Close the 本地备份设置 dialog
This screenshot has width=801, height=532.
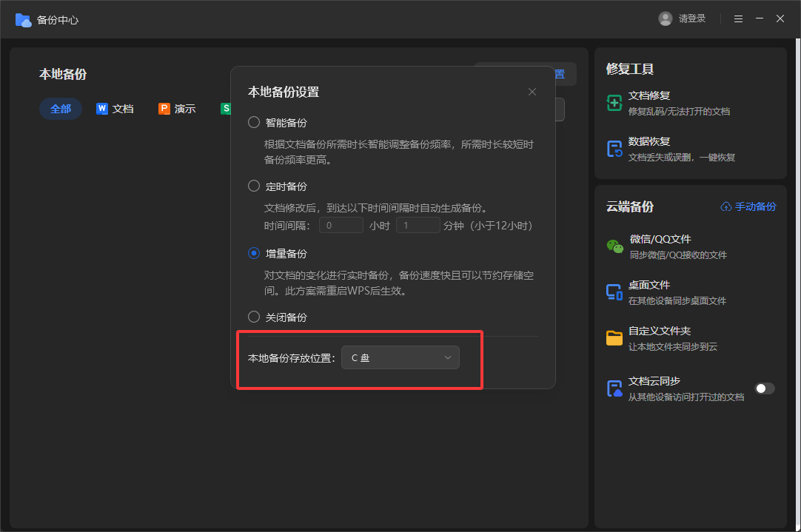[x=532, y=92]
